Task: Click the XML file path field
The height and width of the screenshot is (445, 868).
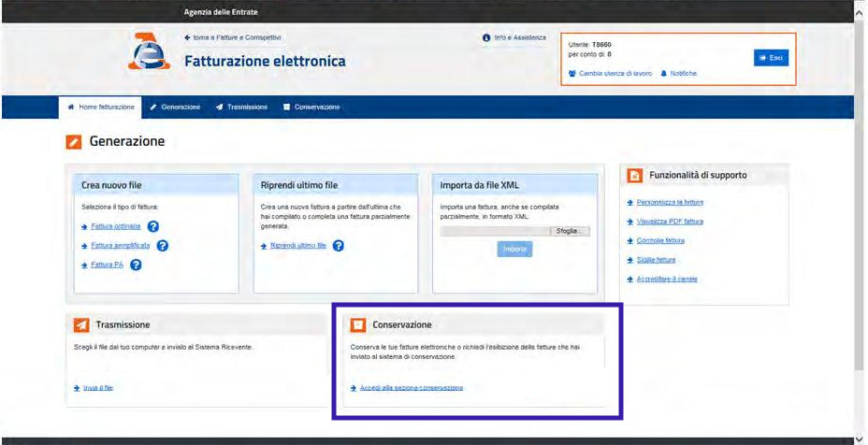Action: click(x=496, y=231)
